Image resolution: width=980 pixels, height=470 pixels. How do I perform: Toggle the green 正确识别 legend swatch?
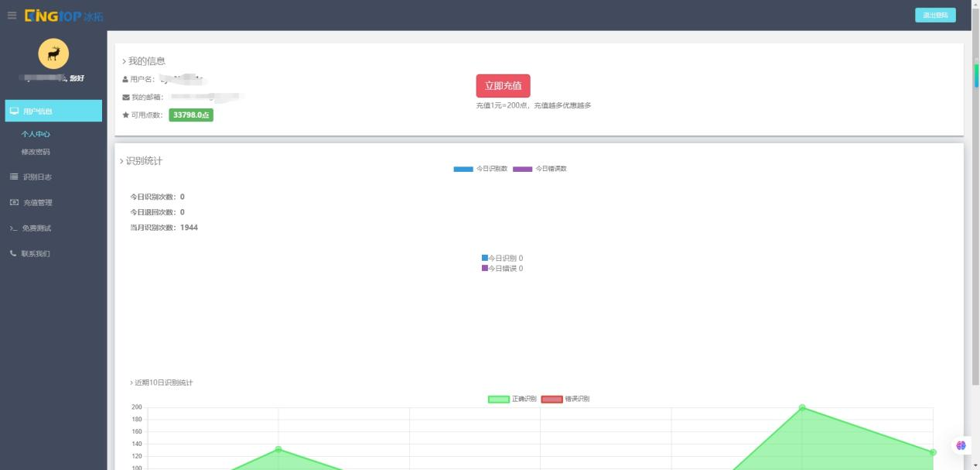click(x=499, y=400)
